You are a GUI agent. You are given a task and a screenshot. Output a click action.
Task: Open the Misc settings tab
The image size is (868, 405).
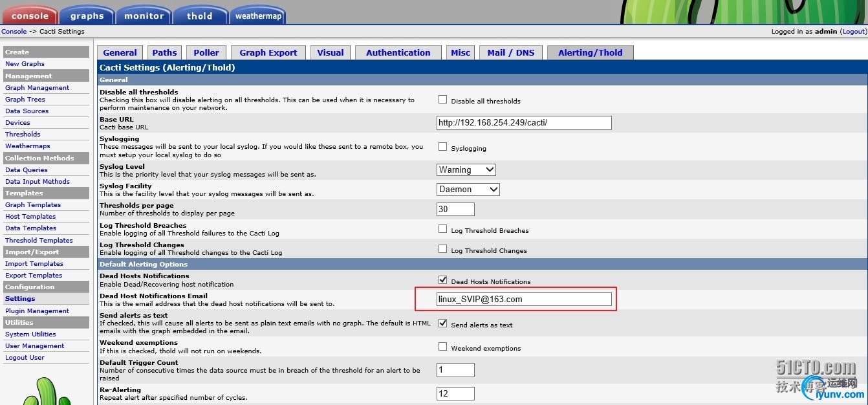pos(461,53)
